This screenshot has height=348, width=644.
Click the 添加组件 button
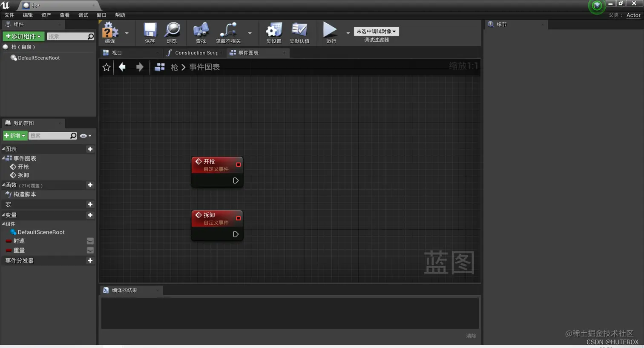(23, 36)
